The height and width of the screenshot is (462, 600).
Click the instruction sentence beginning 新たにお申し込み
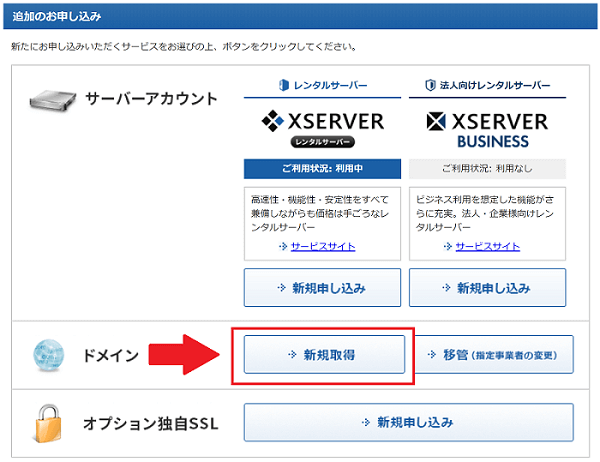tap(184, 47)
